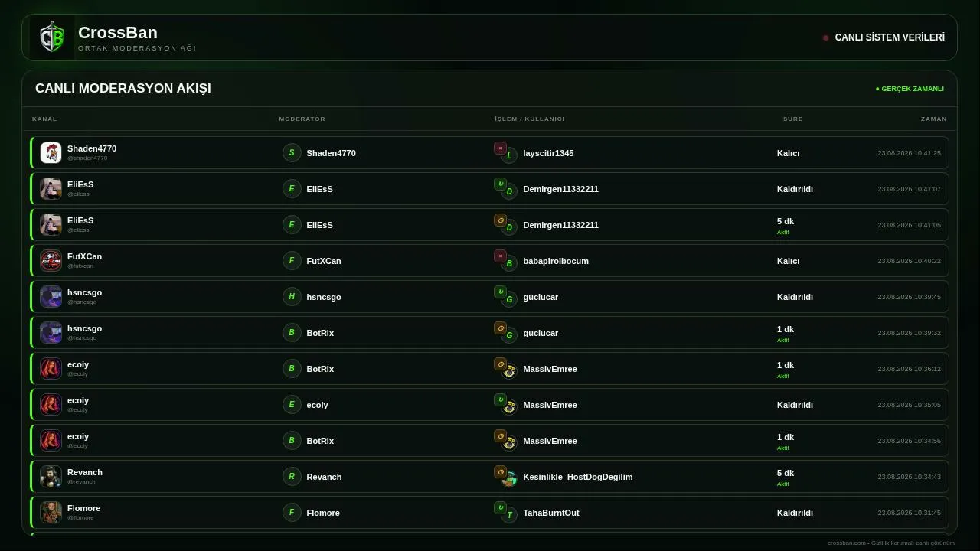Click the Flomore channel avatar
980x551 pixels.
coord(51,513)
